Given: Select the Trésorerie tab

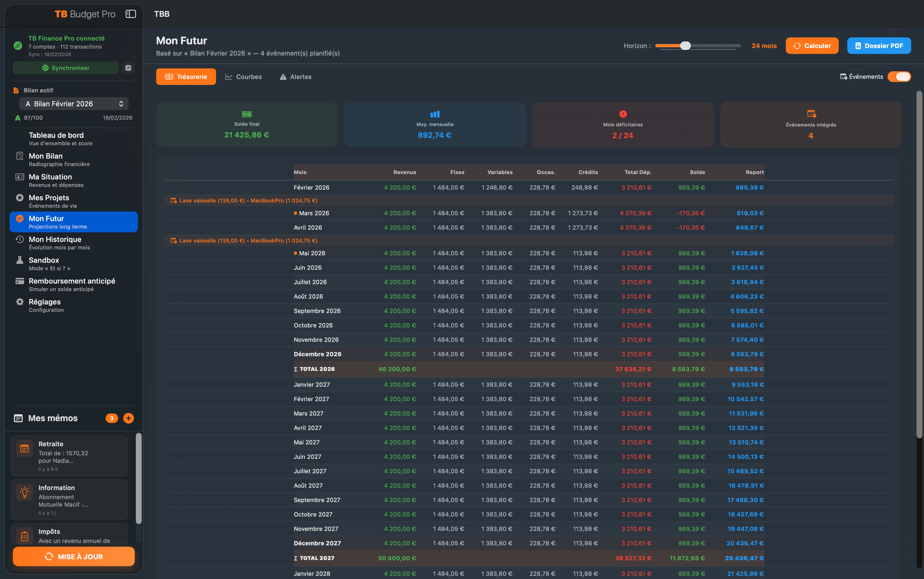Looking at the screenshot, I should [x=186, y=77].
